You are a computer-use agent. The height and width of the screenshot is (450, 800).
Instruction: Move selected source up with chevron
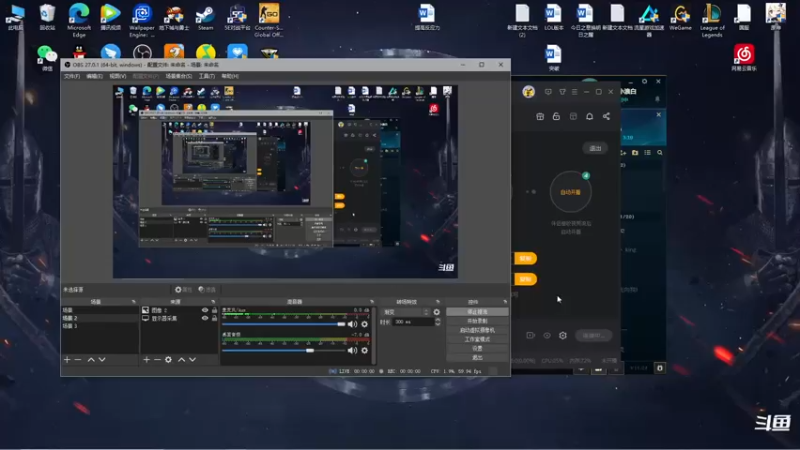click(181, 360)
